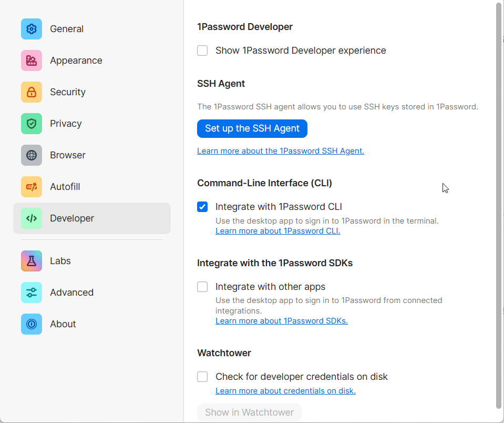Screen dimensions: 504x423
Task: Click the Command-Line Interface (CLI) heading
Action: pos(264,183)
